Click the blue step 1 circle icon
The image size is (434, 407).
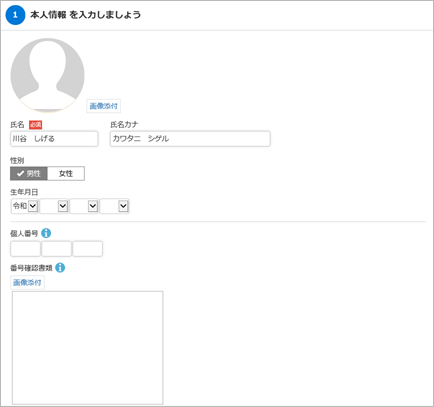(15, 15)
